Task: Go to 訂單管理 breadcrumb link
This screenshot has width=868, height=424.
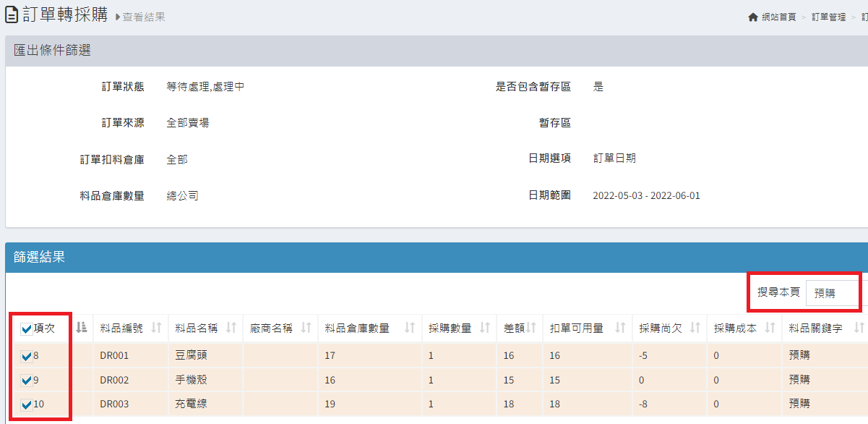Action: pos(828,17)
